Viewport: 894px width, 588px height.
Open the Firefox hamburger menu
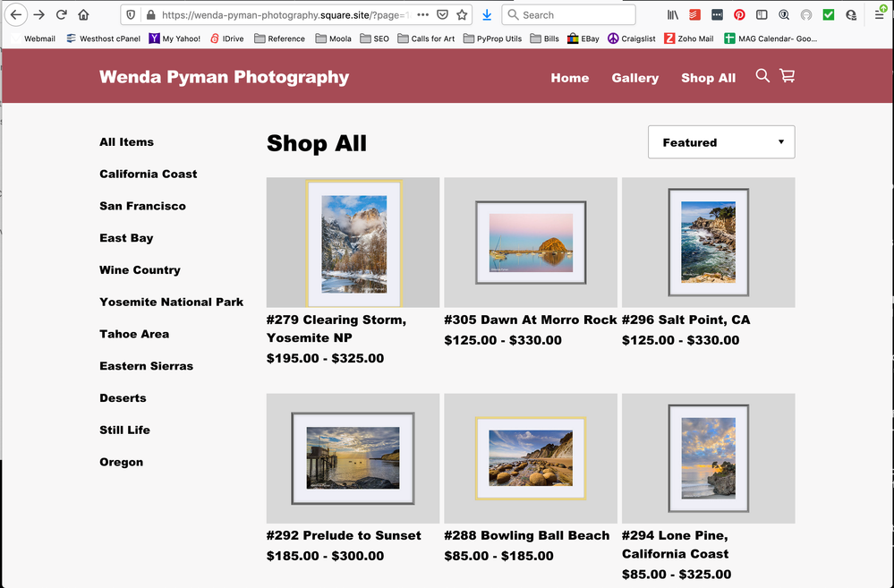(880, 15)
